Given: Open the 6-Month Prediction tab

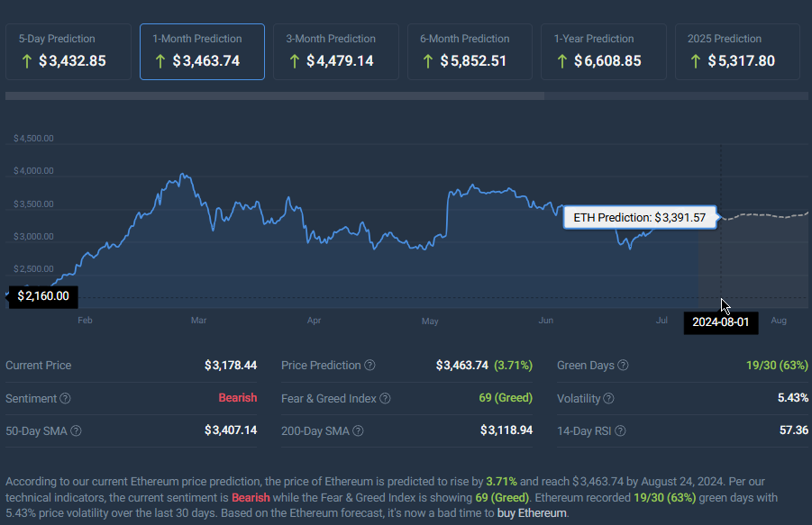Looking at the screenshot, I should [x=470, y=51].
